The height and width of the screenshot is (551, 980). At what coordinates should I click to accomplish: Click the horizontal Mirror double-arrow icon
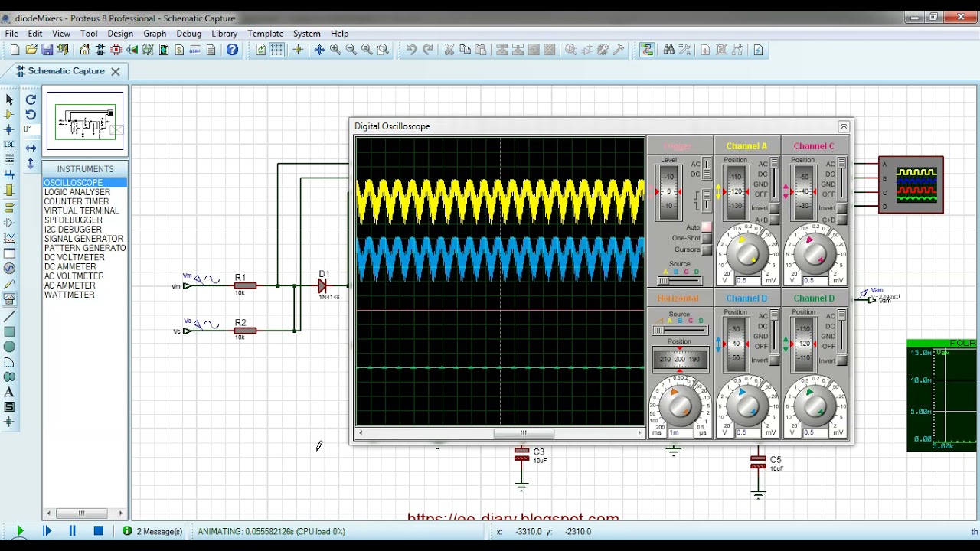[x=31, y=148]
